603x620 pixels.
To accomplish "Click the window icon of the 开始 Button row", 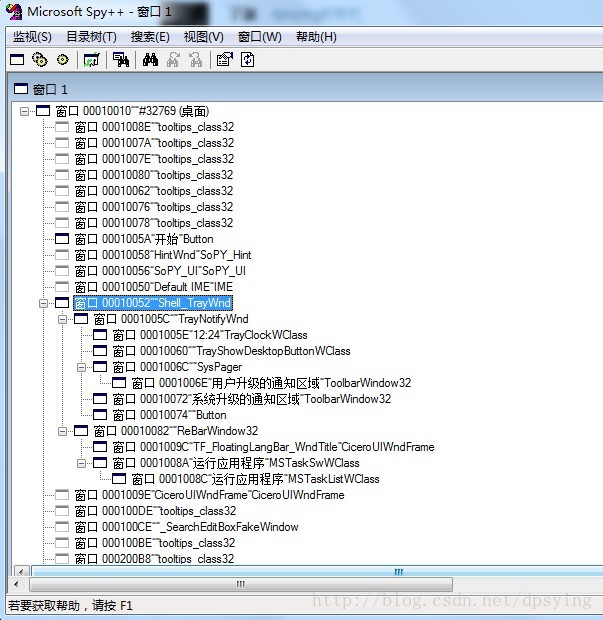I will pyautogui.click(x=62, y=239).
